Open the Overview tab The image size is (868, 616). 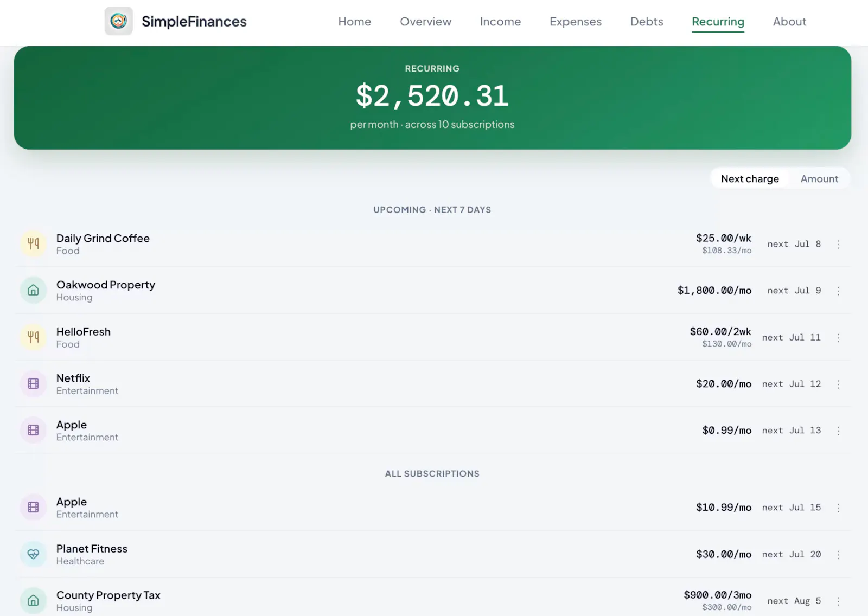425,22
